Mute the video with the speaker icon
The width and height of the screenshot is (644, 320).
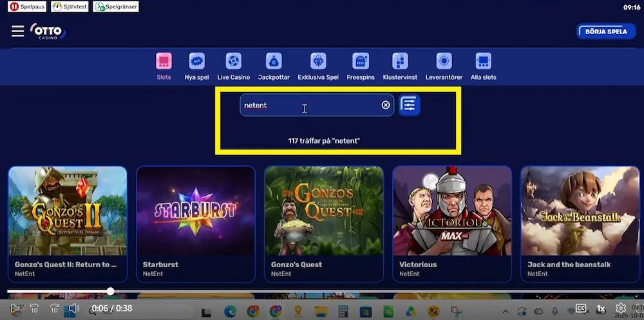pos(73,308)
